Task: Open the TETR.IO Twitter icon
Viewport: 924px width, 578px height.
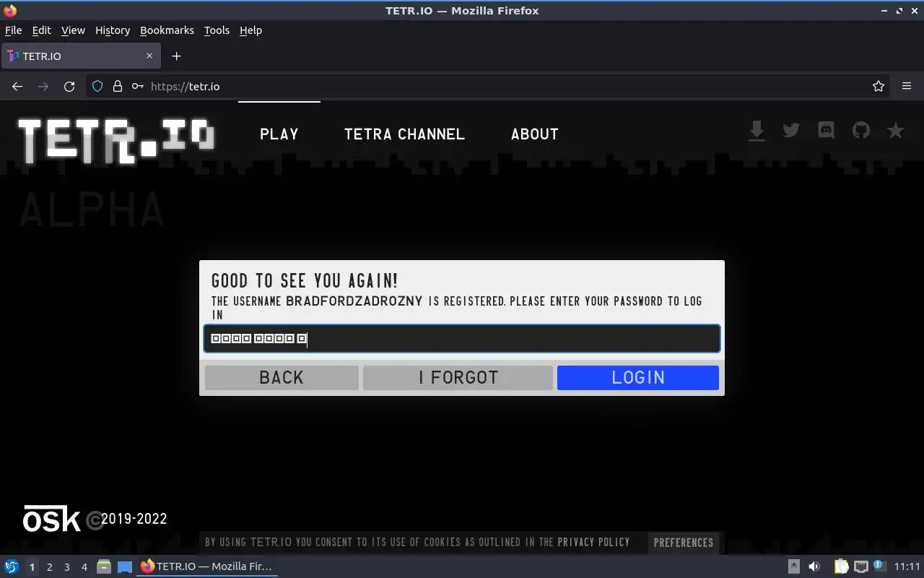Action: tap(791, 130)
